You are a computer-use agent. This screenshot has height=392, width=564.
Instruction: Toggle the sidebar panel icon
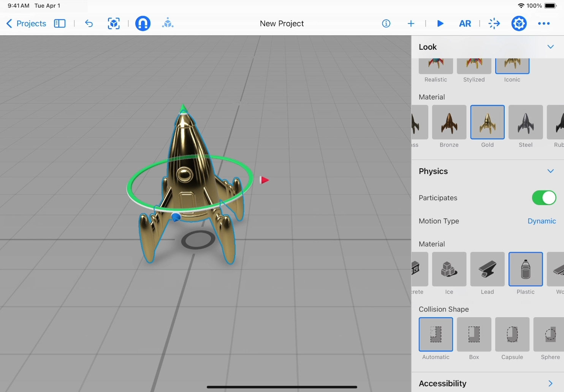point(60,24)
